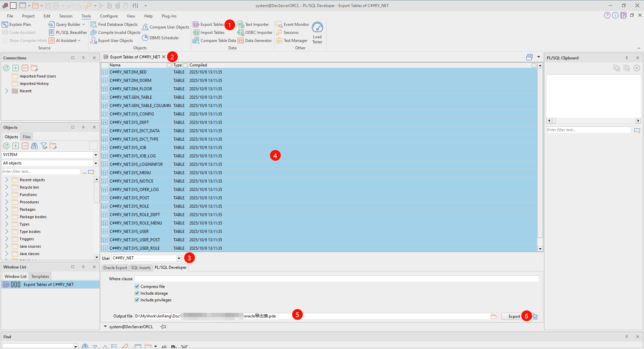Toggle Include privileges checkbox

tap(137, 300)
